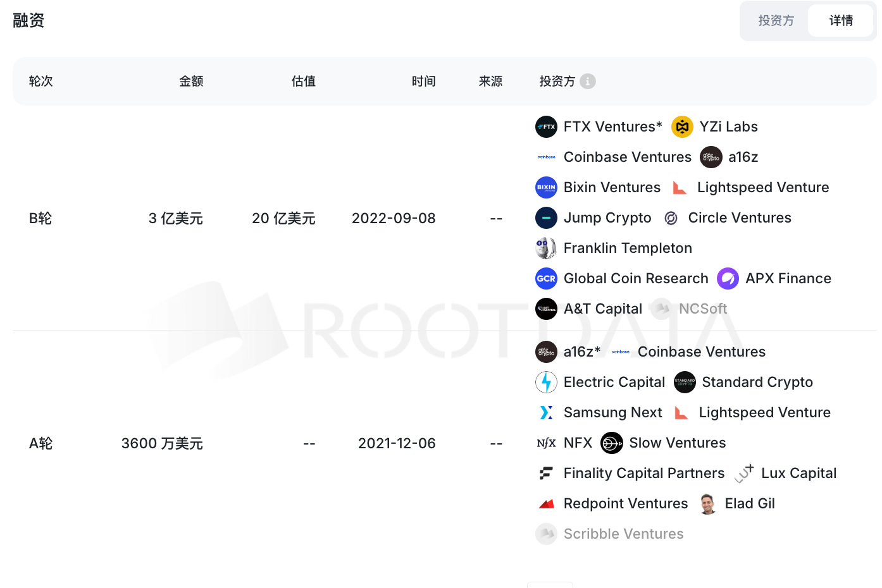This screenshot has height=588, width=882.
Task: Click the Samsung Next investor name
Action: (612, 413)
